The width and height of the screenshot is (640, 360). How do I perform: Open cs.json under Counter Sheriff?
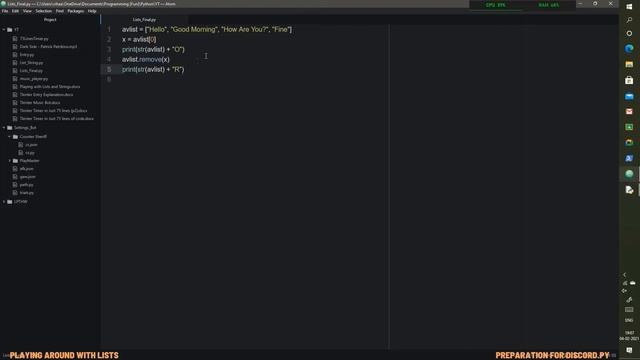(31, 145)
